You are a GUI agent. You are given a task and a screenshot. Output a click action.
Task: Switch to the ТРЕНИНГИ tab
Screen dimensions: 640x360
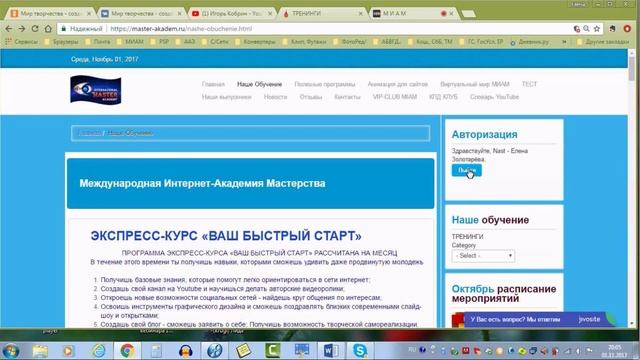322,13
